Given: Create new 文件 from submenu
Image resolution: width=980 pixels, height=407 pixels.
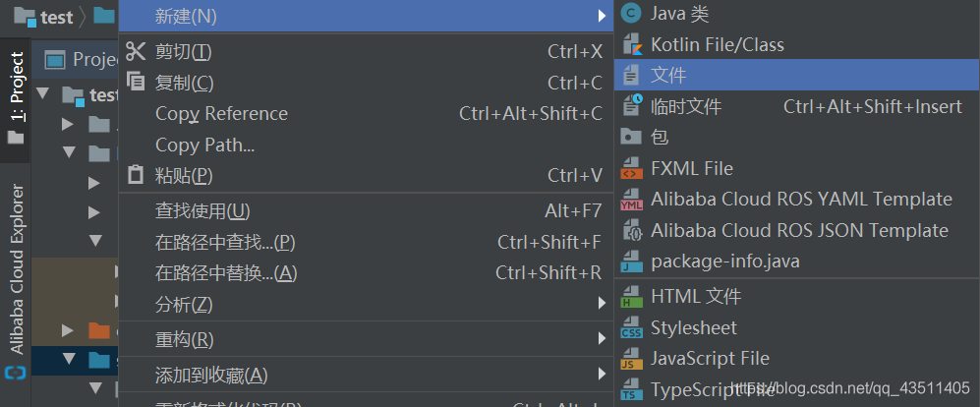Looking at the screenshot, I should point(797,75).
